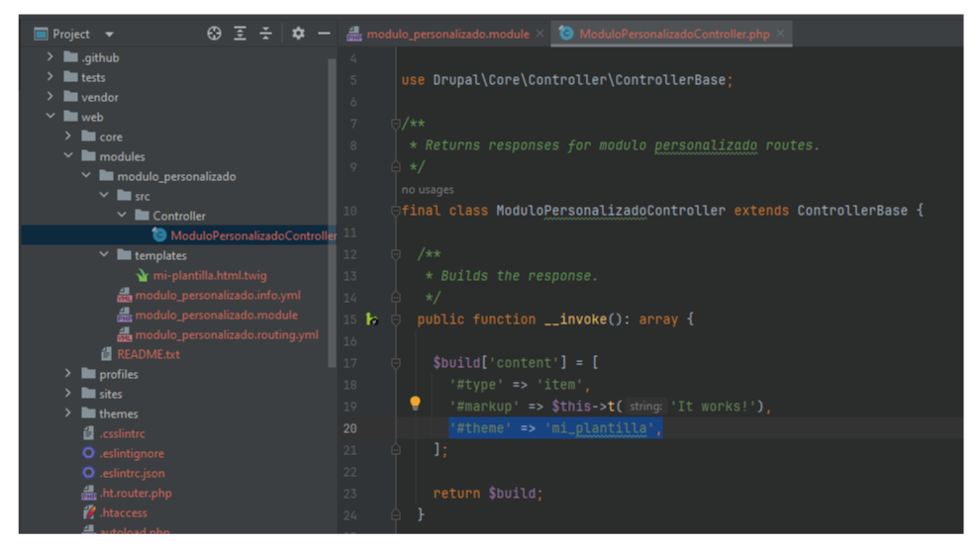The height and width of the screenshot is (547, 980).
Task: Fold the class declaration at line 10
Action: tap(395, 211)
